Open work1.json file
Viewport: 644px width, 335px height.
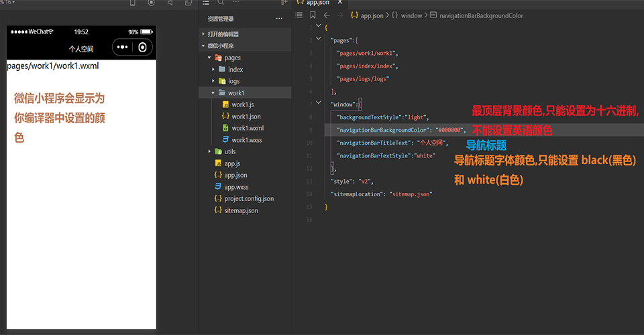(x=241, y=117)
